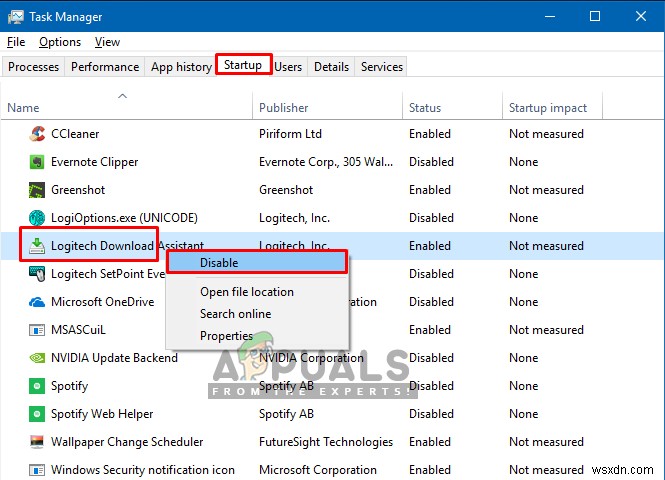Open the View menu
665x480 pixels.
point(107,42)
